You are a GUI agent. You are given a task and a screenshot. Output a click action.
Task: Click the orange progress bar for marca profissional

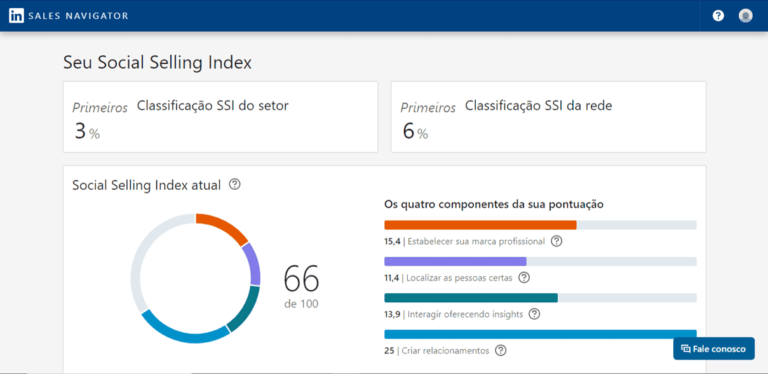click(x=480, y=225)
